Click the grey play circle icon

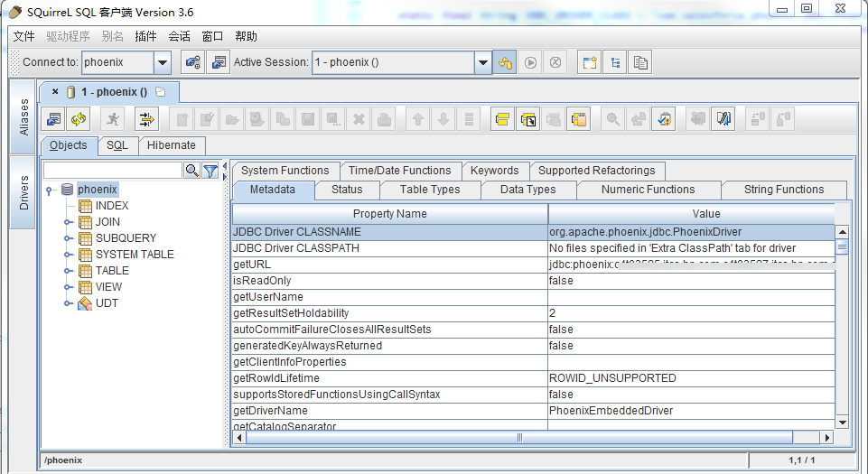pyautogui.click(x=530, y=62)
